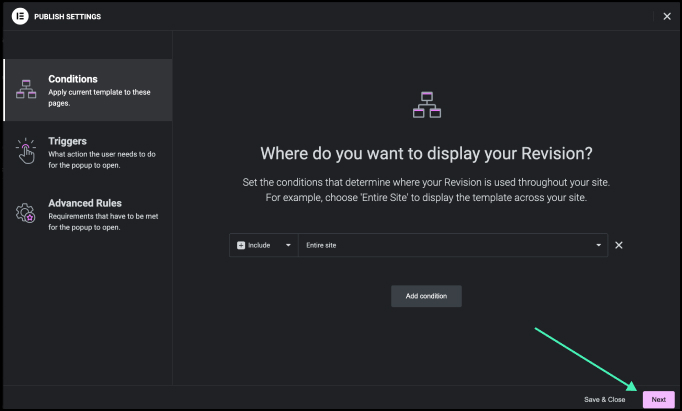Click the Publish Settings title text
The image size is (682, 411).
(x=67, y=16)
